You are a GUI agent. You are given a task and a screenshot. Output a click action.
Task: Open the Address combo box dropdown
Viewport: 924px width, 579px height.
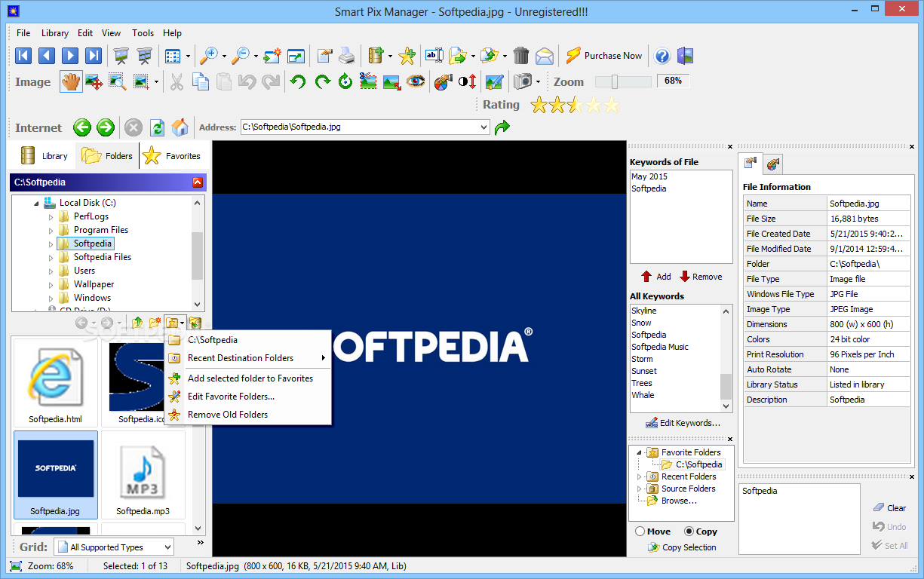point(483,127)
